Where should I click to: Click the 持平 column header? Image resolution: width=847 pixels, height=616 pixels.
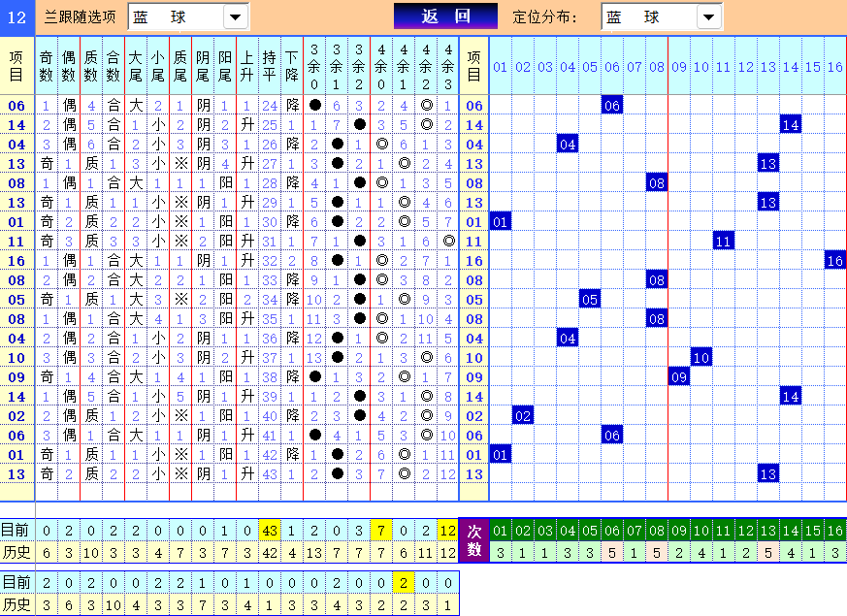pyautogui.click(x=270, y=66)
